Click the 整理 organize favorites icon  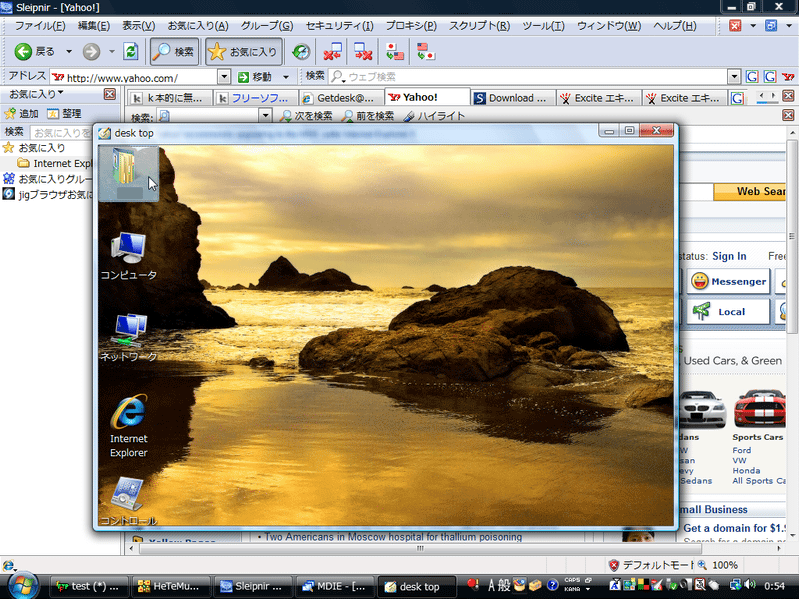click(53, 114)
